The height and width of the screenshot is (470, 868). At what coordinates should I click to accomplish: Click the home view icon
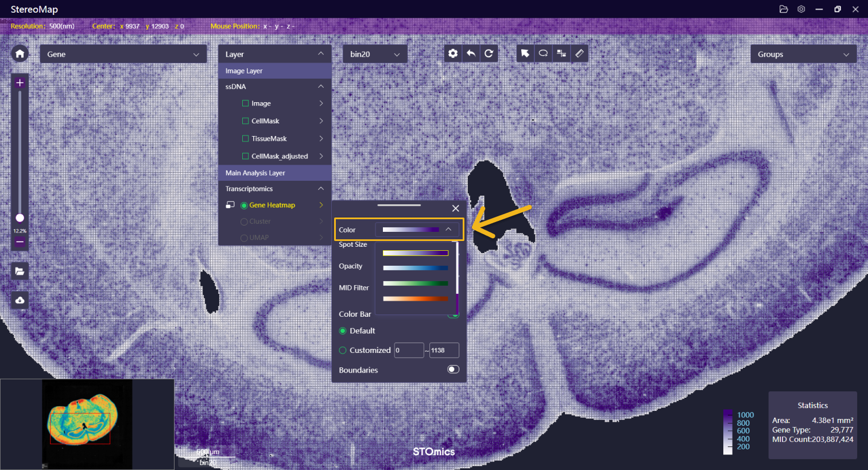(x=20, y=54)
